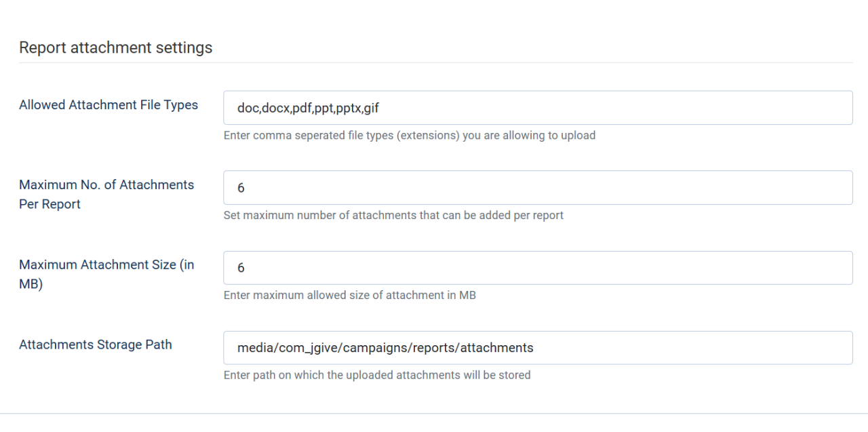
Task: Click the 'Allowed Attachment File Types' label
Action: click(108, 105)
